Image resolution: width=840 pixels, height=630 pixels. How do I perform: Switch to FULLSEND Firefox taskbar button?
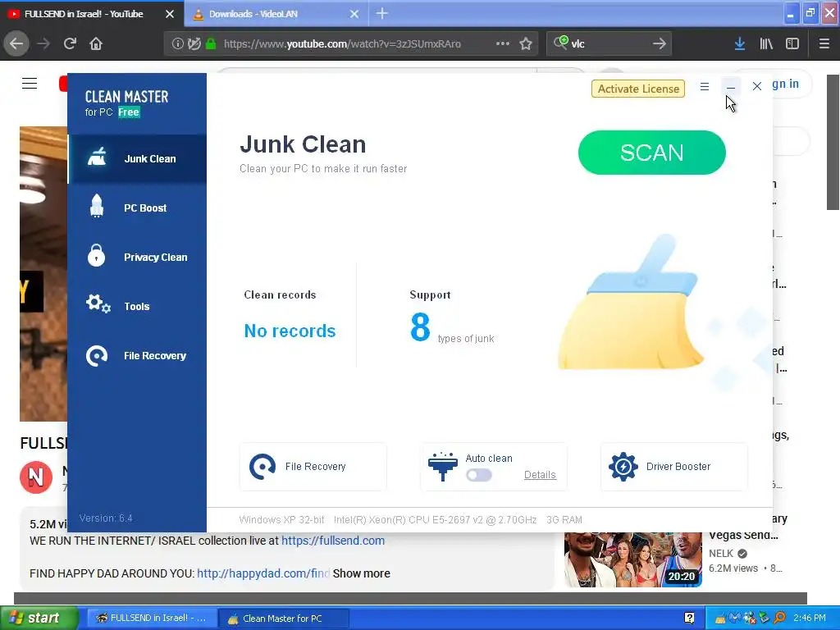coord(152,619)
